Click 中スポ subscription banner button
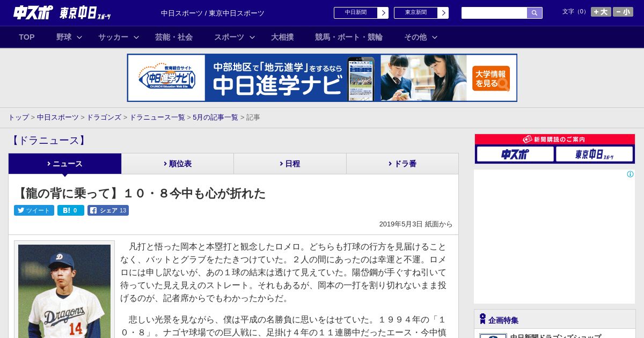Screen dimensions: 644x338 click(x=515, y=154)
